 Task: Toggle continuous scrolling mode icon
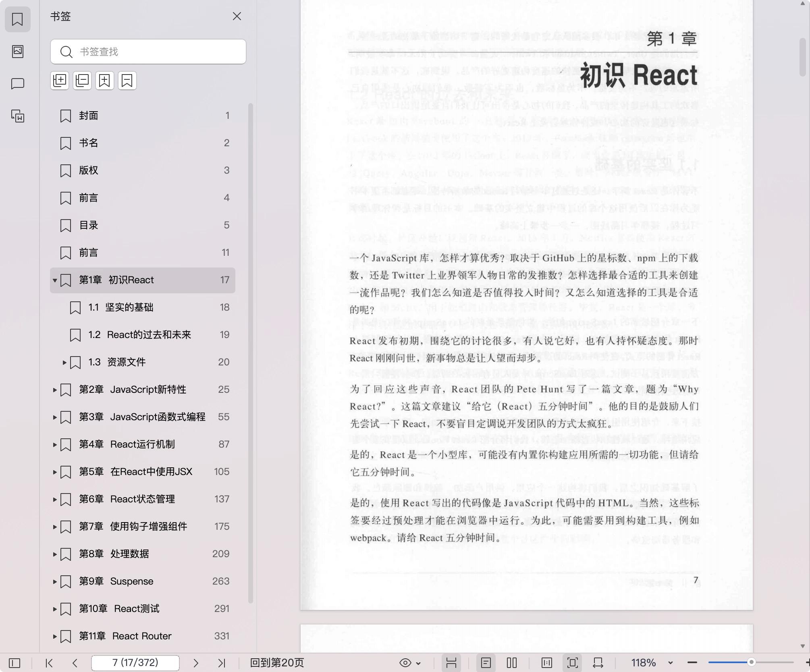[451, 663]
